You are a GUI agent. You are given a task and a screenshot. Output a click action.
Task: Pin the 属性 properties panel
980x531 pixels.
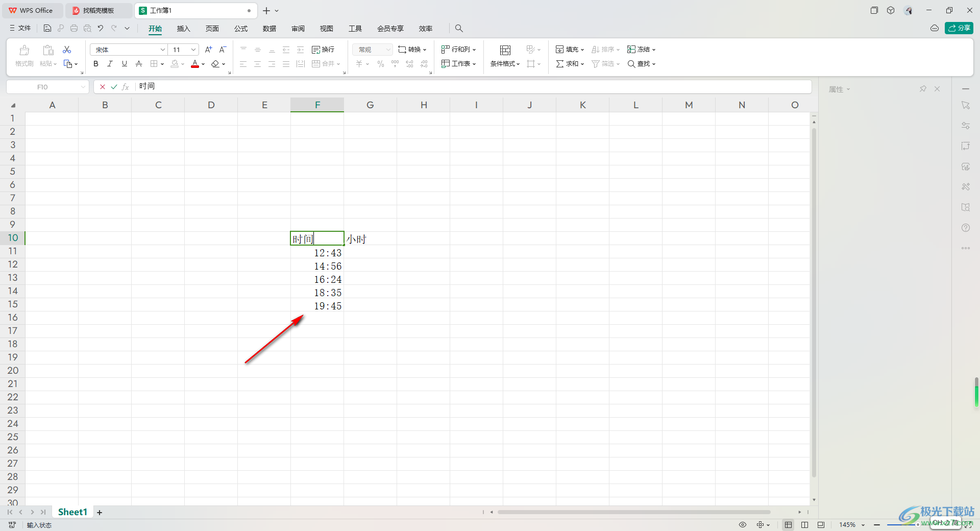point(923,89)
